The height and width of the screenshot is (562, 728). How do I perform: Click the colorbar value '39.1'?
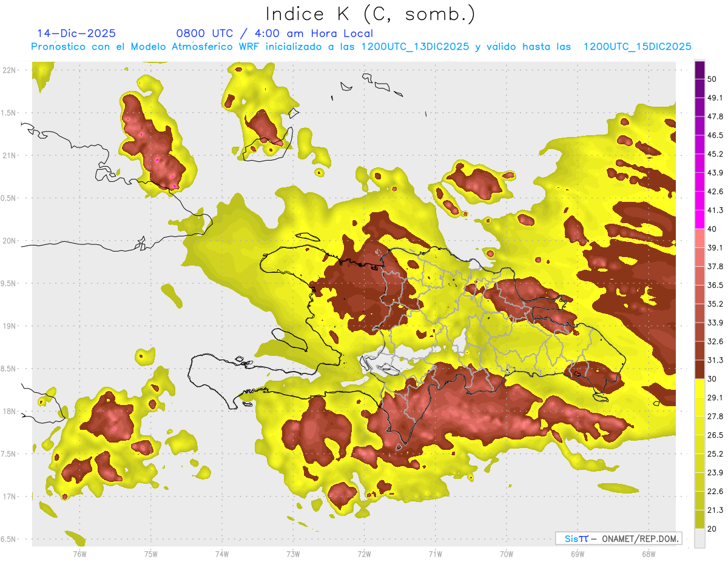(715, 248)
